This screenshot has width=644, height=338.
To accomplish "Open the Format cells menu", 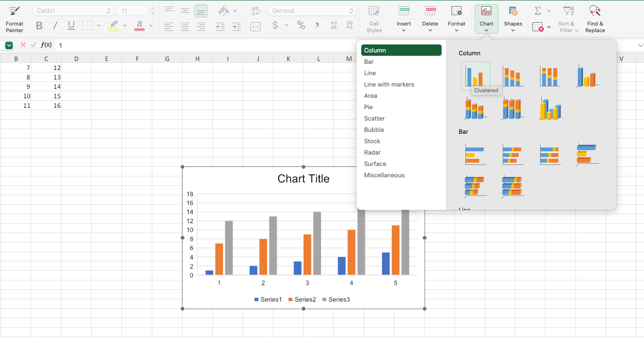I will pyautogui.click(x=457, y=19).
